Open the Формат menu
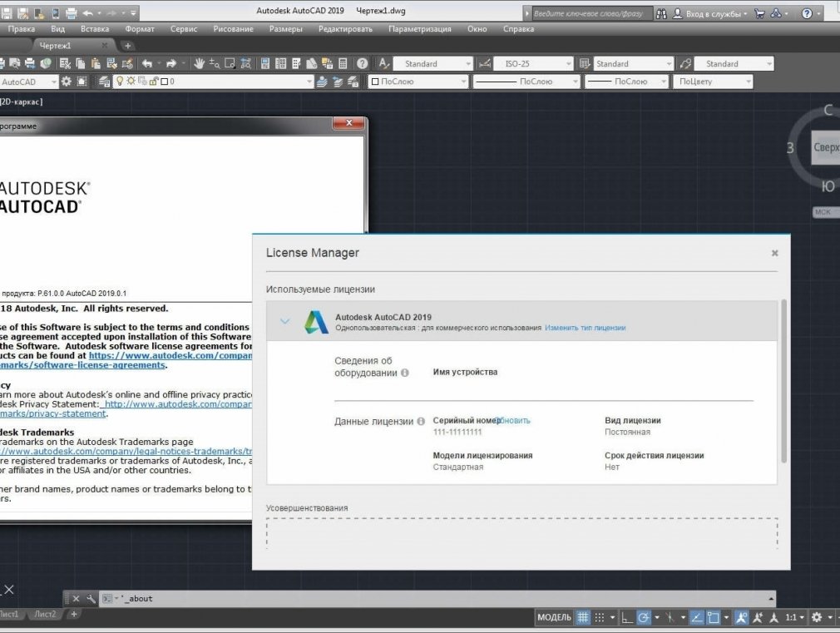The width and height of the screenshot is (840, 633). pyautogui.click(x=140, y=29)
